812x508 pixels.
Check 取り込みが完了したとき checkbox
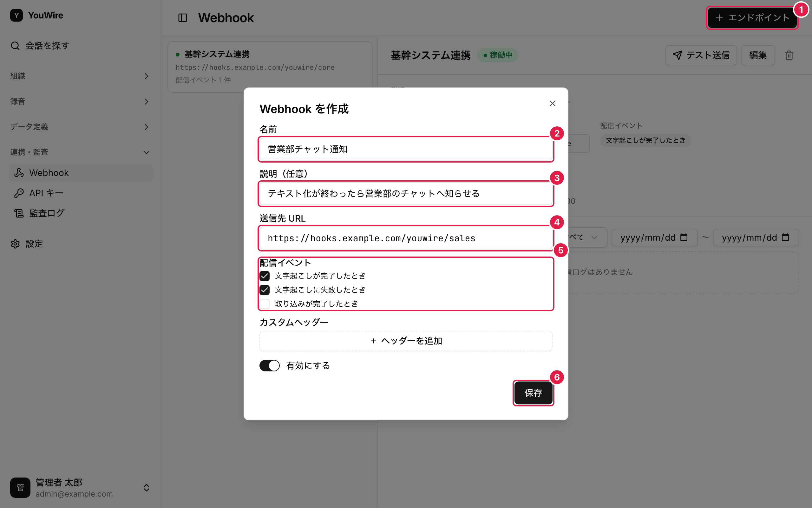click(x=265, y=304)
